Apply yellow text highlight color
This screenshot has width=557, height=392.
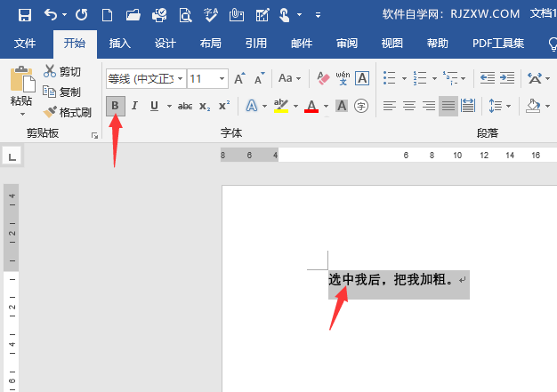pyautogui.click(x=281, y=106)
